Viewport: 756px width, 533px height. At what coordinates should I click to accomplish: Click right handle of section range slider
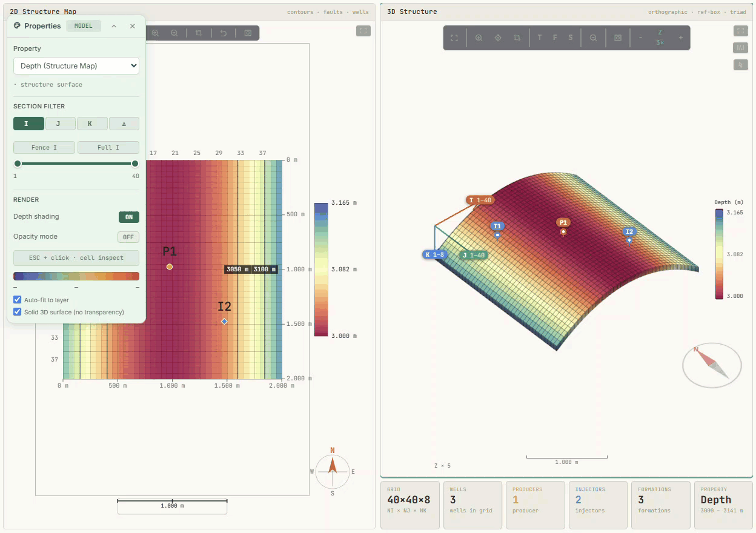coord(135,164)
